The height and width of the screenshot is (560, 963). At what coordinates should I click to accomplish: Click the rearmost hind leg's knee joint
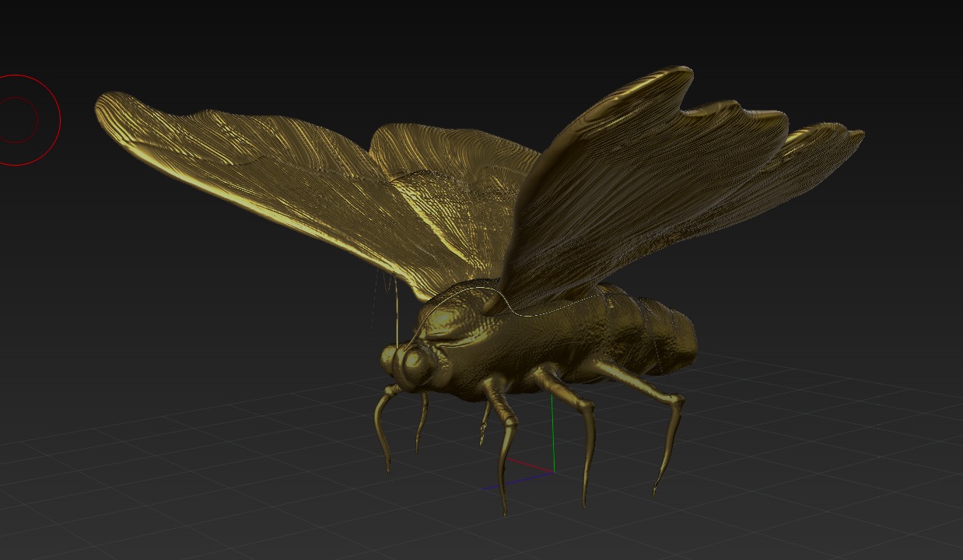678,401
